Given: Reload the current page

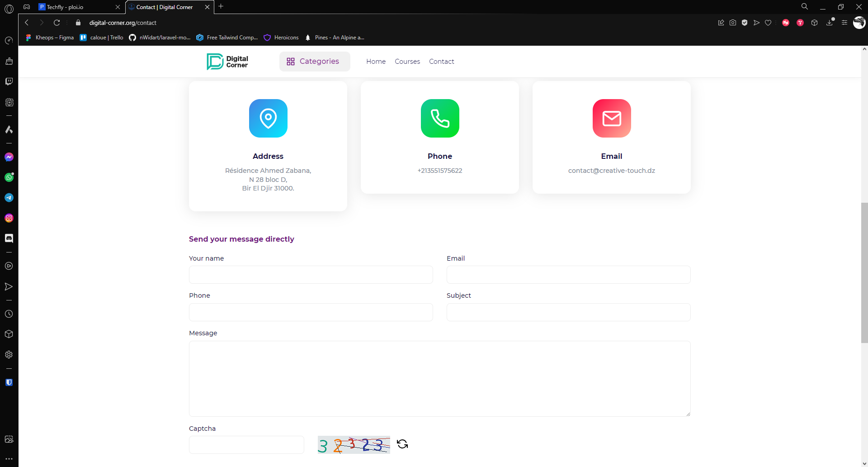Looking at the screenshot, I should coord(57,23).
